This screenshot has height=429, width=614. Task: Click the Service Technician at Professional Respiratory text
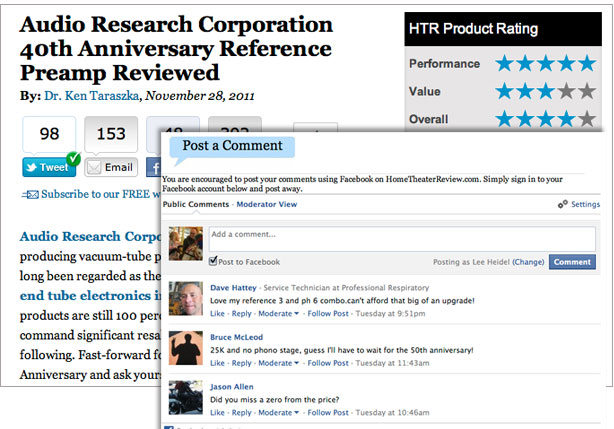[x=346, y=288]
